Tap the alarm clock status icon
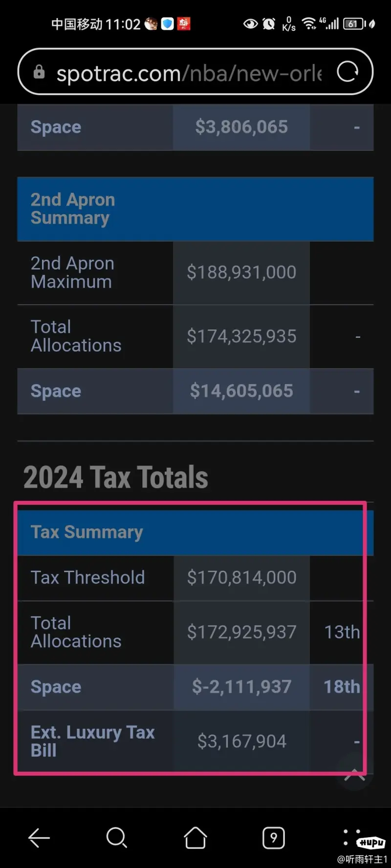This screenshot has width=391, height=868. (x=269, y=23)
